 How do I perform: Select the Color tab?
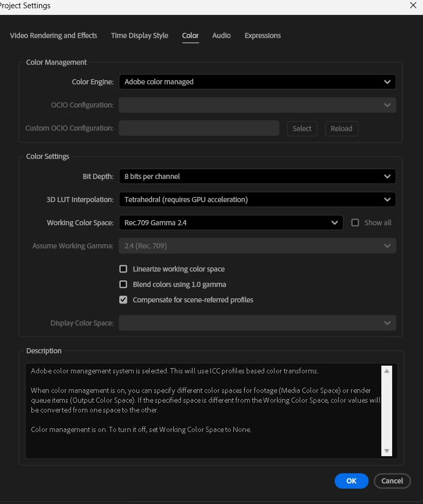pyautogui.click(x=190, y=35)
